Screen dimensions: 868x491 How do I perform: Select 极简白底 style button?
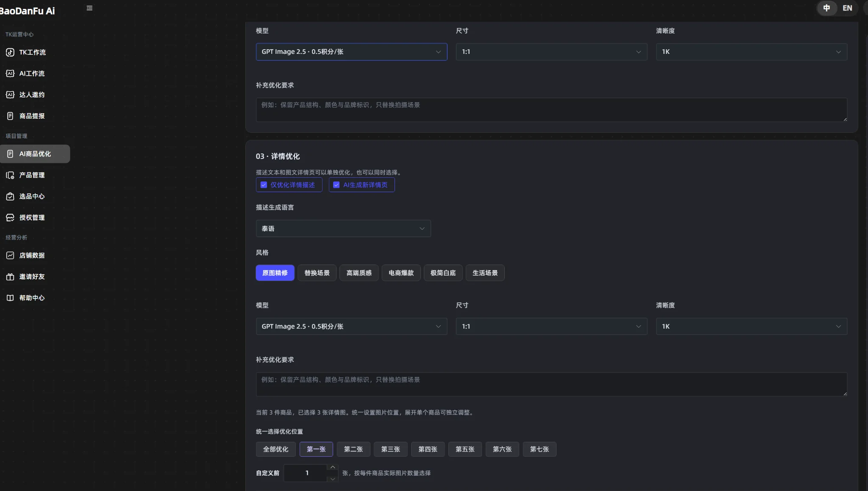pyautogui.click(x=443, y=273)
